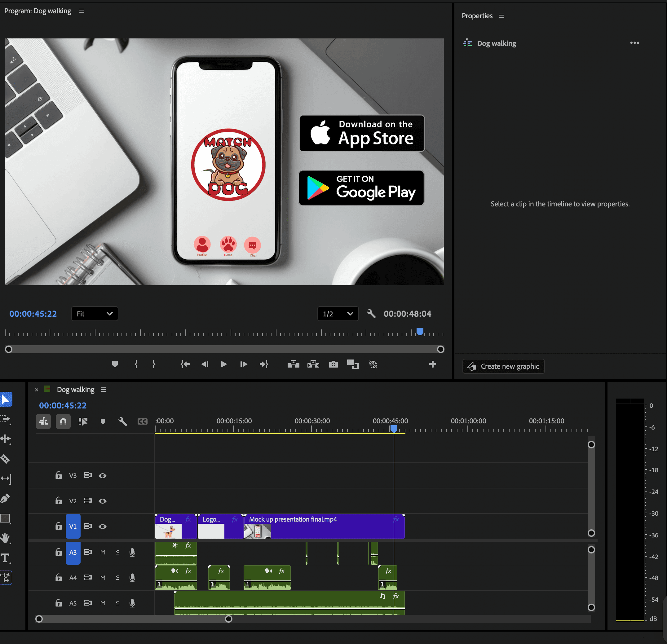Viewport: 667px width, 644px height.
Task: Hide track V2 with eye icon
Action: click(x=102, y=501)
